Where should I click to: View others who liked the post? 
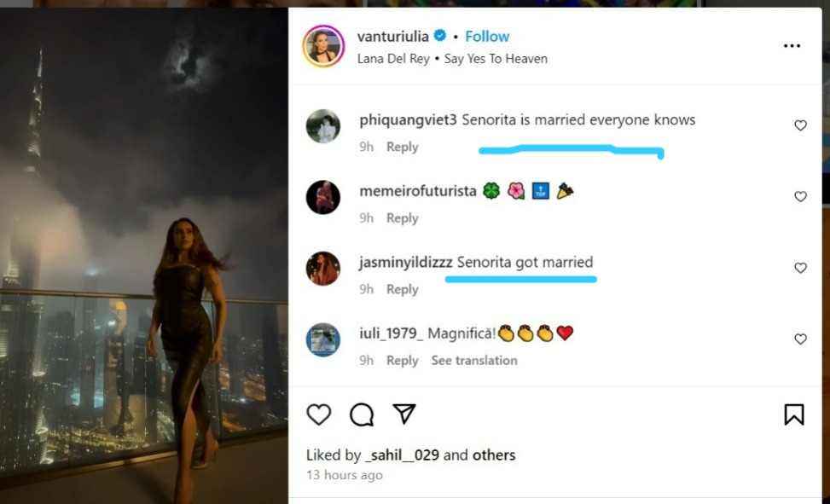pyautogui.click(x=494, y=455)
